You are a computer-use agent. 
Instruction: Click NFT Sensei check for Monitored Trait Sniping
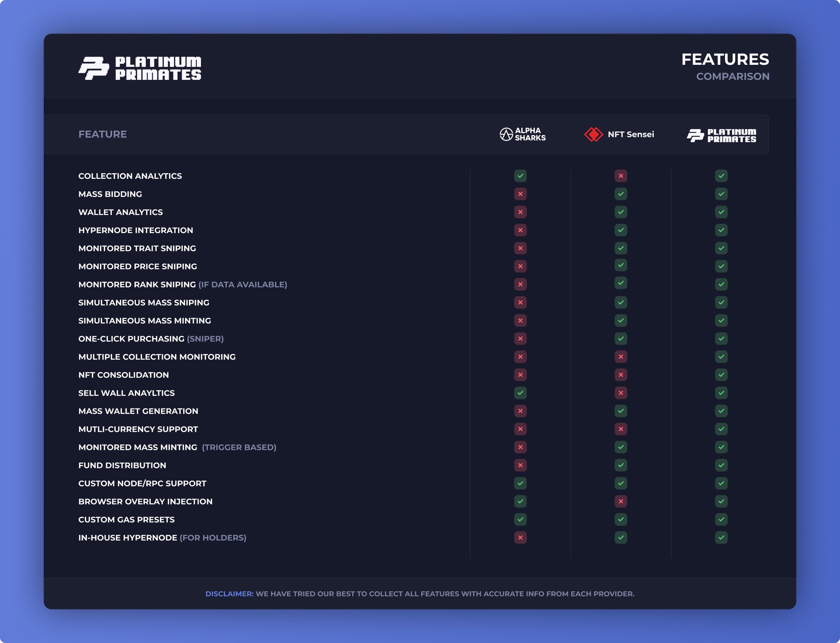(x=621, y=248)
